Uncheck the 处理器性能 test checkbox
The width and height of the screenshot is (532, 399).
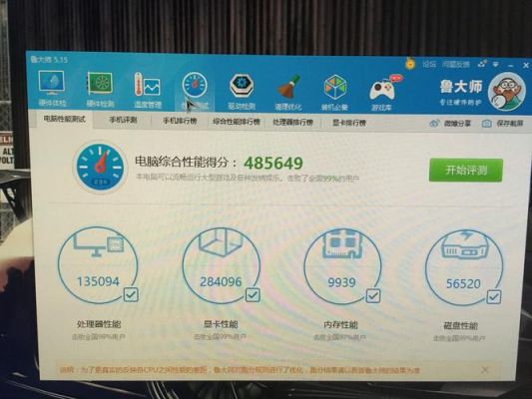[x=131, y=294]
